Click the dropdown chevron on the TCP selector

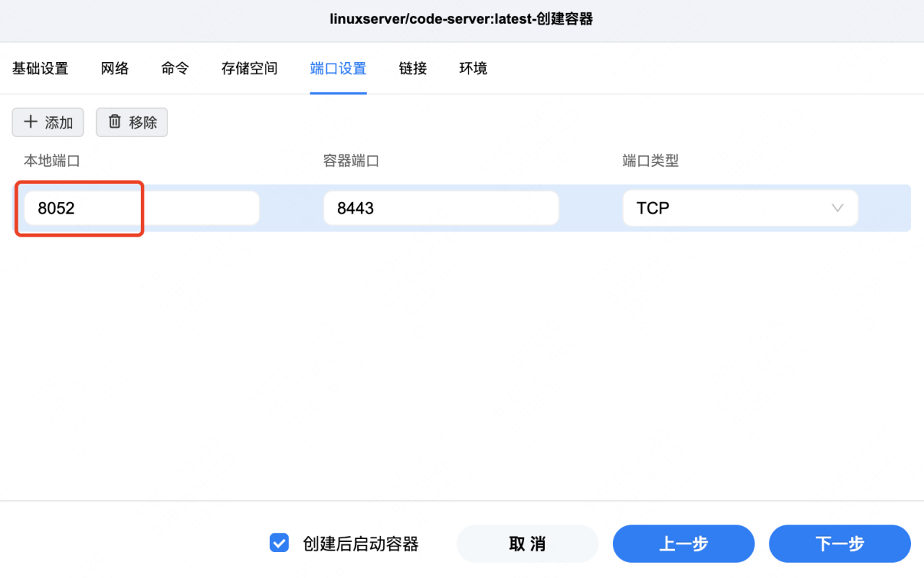837,208
